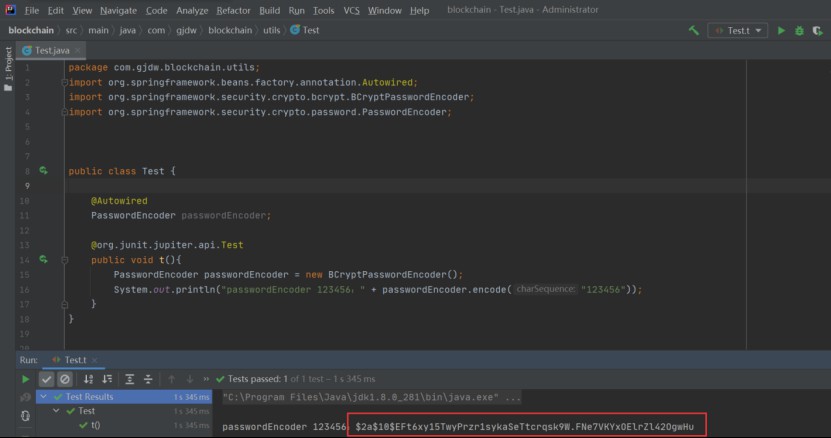The width and height of the screenshot is (831, 438).
Task: Start debugging with the green bug icon
Action: pos(800,31)
